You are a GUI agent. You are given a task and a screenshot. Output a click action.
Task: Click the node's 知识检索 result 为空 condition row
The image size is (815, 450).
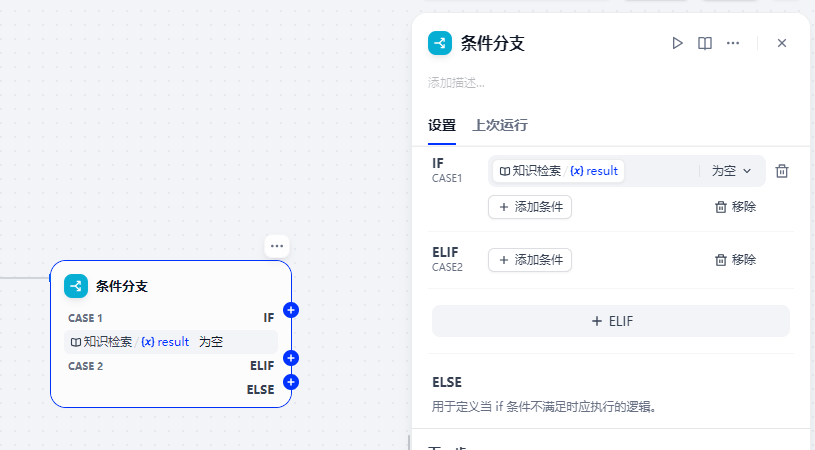point(170,342)
